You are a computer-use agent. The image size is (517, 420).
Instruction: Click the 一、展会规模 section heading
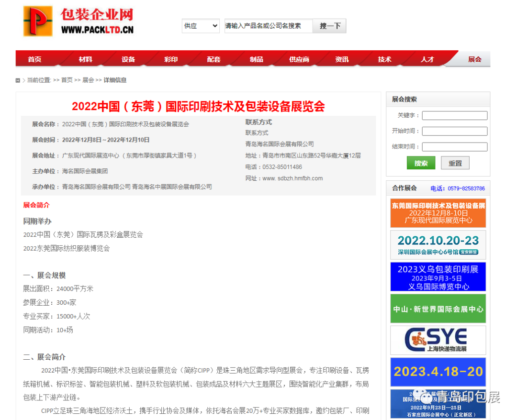[44, 275]
